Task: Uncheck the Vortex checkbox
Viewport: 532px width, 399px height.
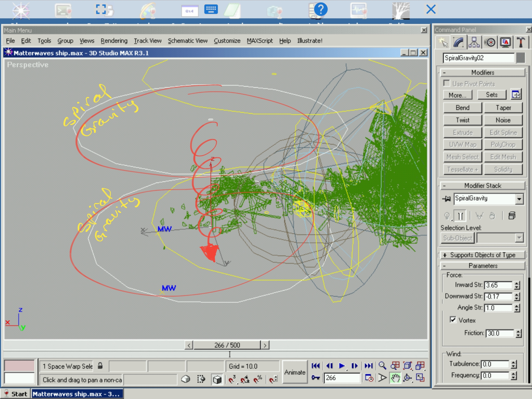Action: tap(453, 320)
